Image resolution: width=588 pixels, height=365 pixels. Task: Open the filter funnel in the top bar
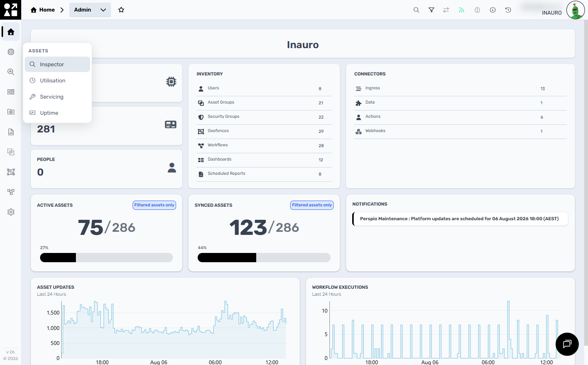point(432,10)
